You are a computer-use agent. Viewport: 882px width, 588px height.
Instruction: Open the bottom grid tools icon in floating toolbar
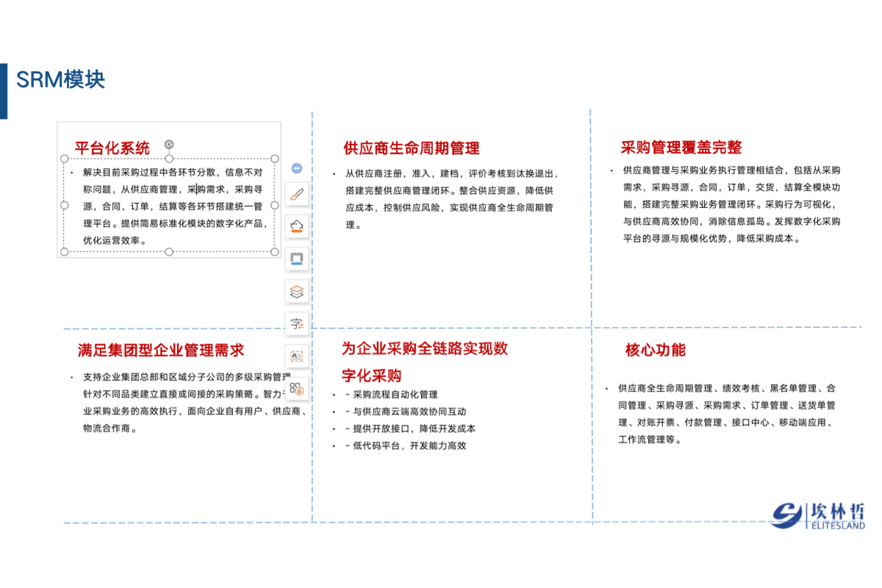coord(296,388)
